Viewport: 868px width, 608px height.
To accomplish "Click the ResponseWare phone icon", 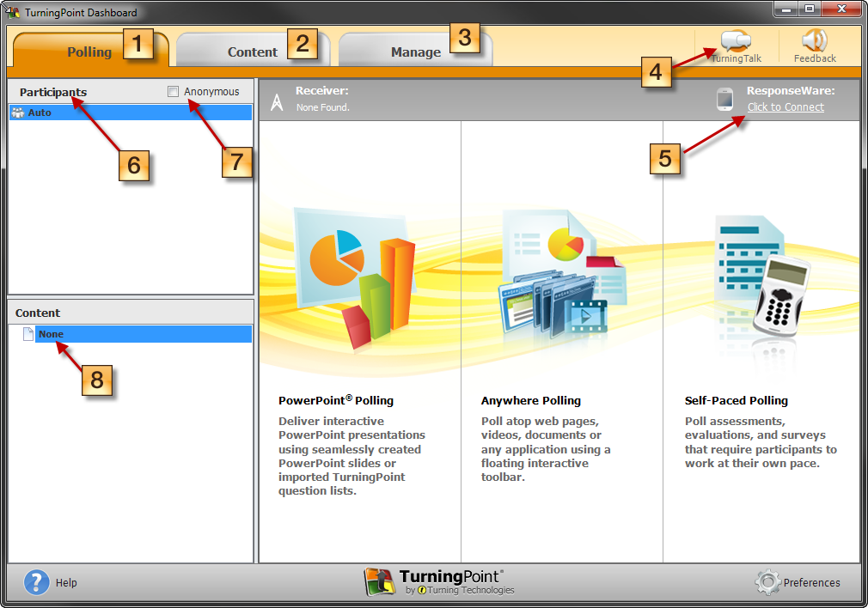I will pyautogui.click(x=724, y=99).
